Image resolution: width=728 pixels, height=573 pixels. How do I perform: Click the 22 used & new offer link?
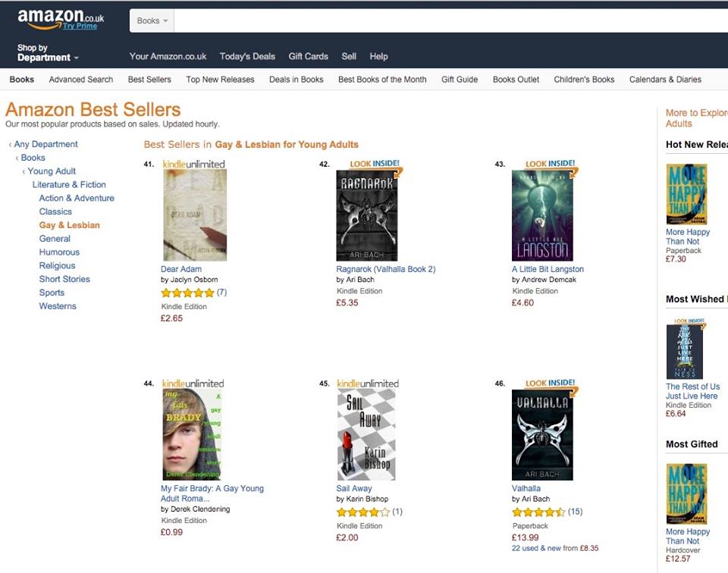[x=536, y=549]
